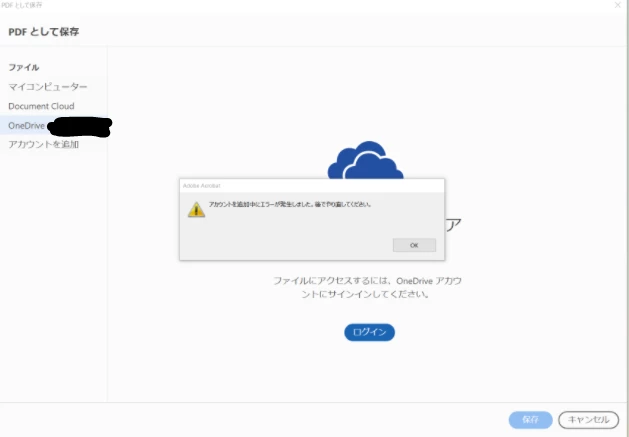This screenshot has height=437, width=629.
Task: Choose アカウントを追加 in the sidebar
Action: (43, 144)
